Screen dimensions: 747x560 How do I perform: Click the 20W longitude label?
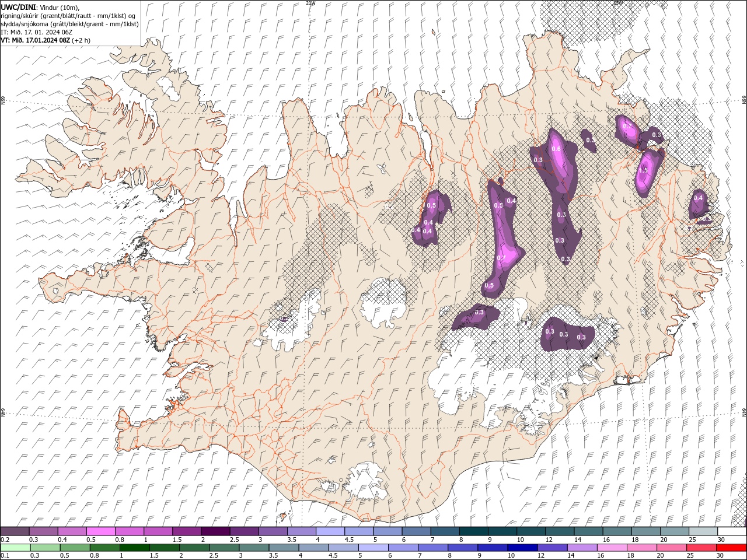[310, 3]
